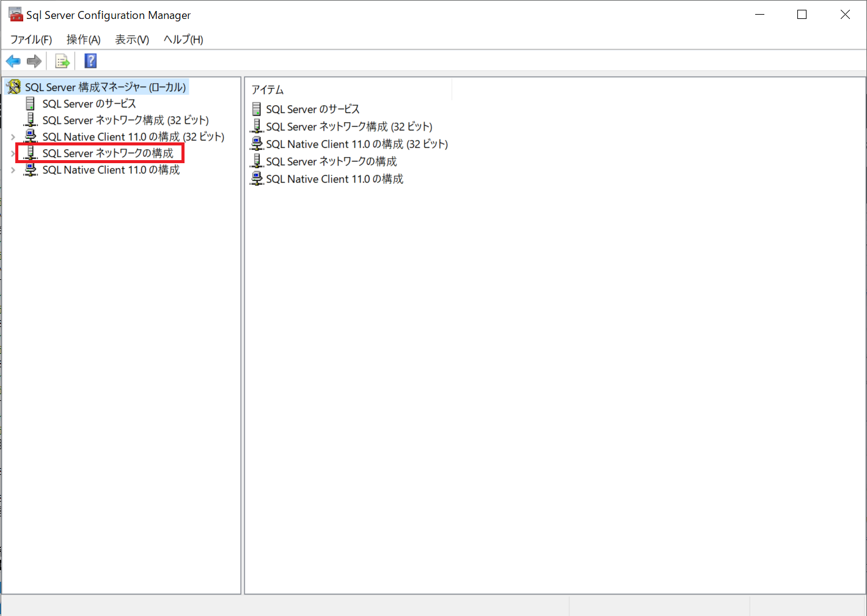This screenshot has width=867, height=616.
Task: Click the right-pane icon for SQL Server のサービス
Action: pos(257,109)
